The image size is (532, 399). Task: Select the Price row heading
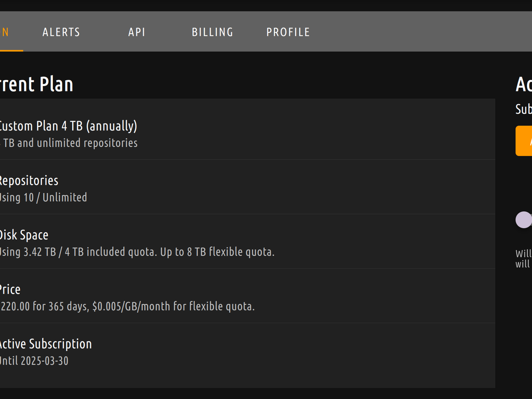(11, 289)
